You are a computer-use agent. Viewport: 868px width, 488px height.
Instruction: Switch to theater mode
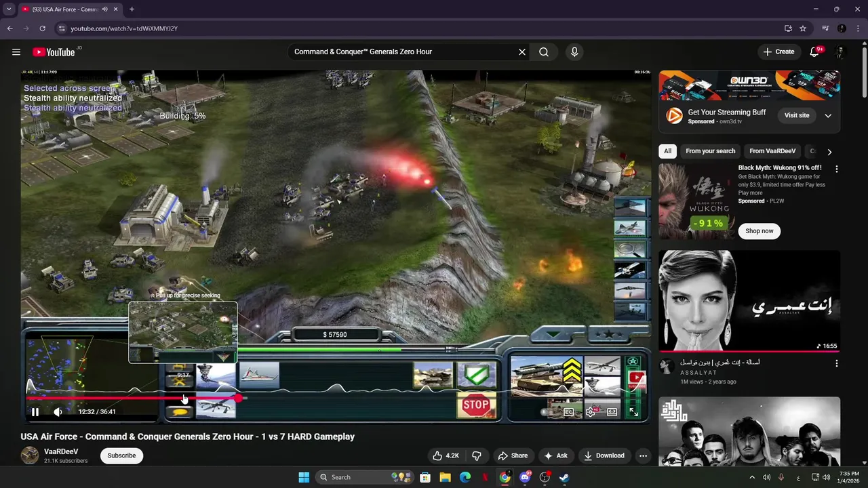pyautogui.click(x=612, y=411)
